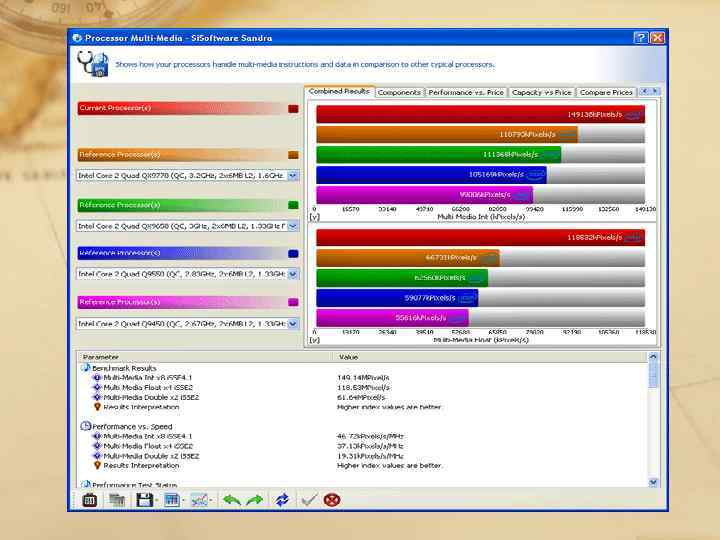
Task: Click the gray checkmark OK icon
Action: (x=309, y=500)
